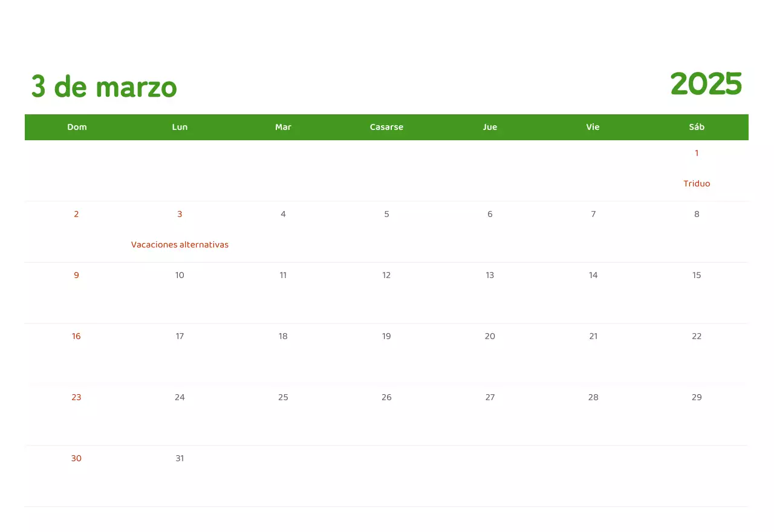Click the date 3 in red
Viewport: 774px width, 532px height.
[x=180, y=213]
